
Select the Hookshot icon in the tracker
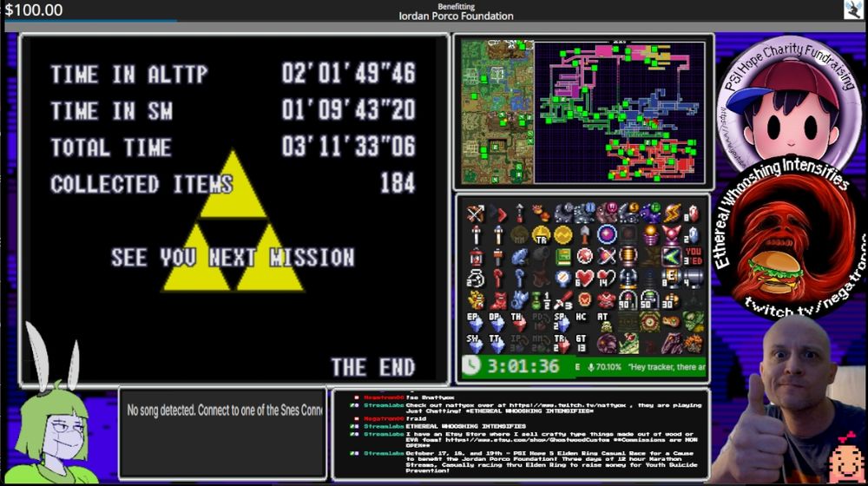(x=519, y=213)
